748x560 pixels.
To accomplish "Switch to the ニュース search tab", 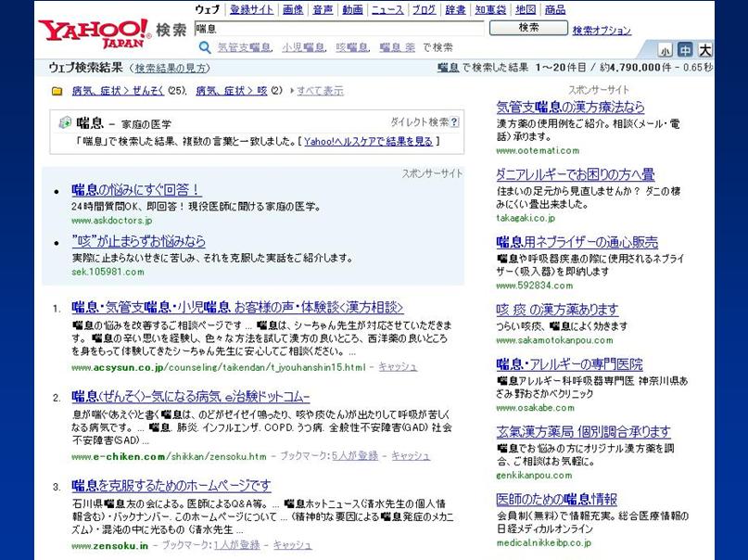I will (x=387, y=9).
